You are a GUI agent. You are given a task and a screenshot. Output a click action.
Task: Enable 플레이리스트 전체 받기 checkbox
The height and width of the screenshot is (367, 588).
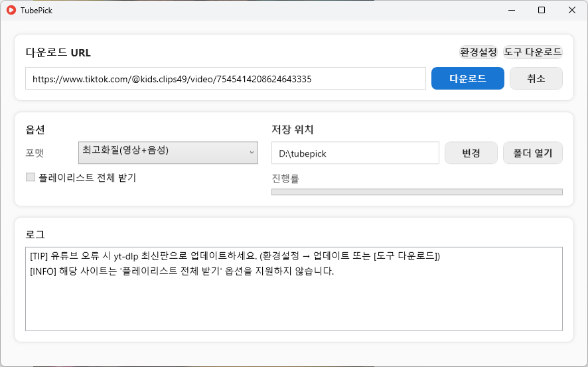(31, 177)
